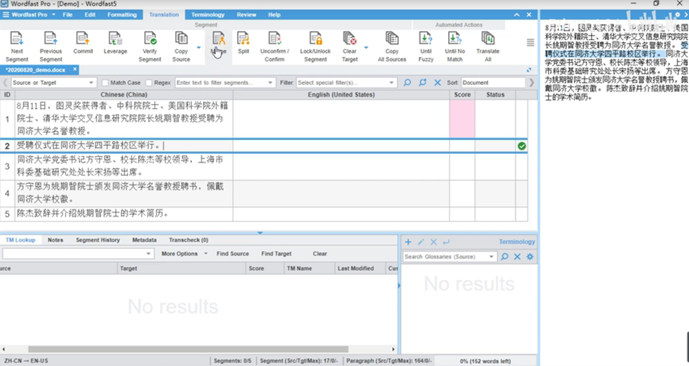Close the 20200820_demo.docx tab
Image resolution: width=689 pixels, height=366 pixels.
[75, 69]
